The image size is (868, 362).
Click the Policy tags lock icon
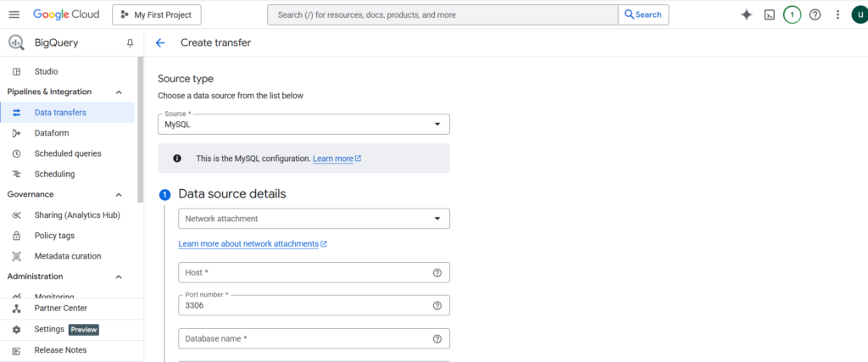tap(17, 235)
